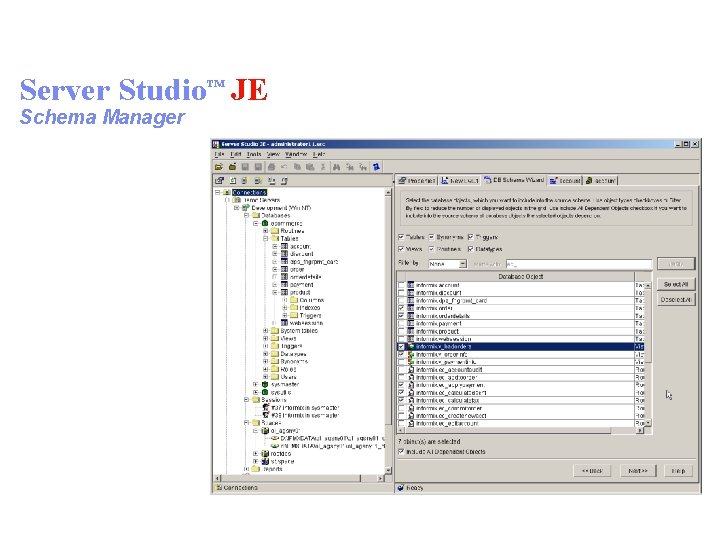
Task: Click the object grid horizontal scrollbar
Action: pos(521,431)
